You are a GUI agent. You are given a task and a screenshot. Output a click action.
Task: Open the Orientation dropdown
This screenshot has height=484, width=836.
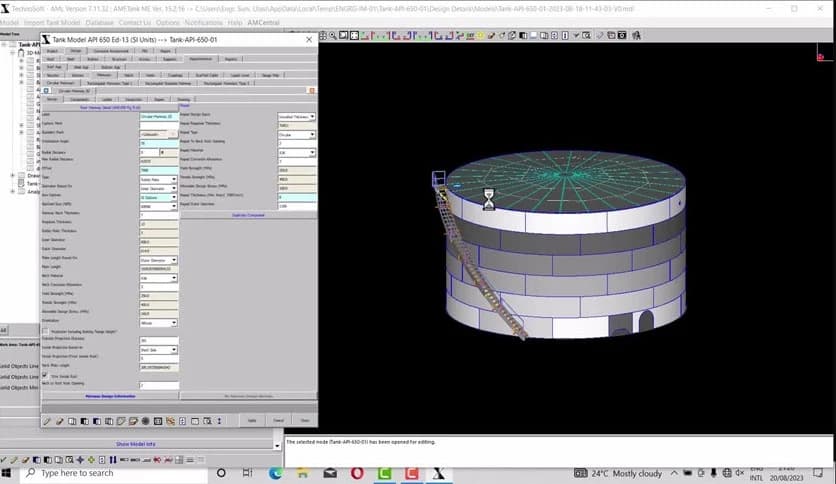[159, 322]
